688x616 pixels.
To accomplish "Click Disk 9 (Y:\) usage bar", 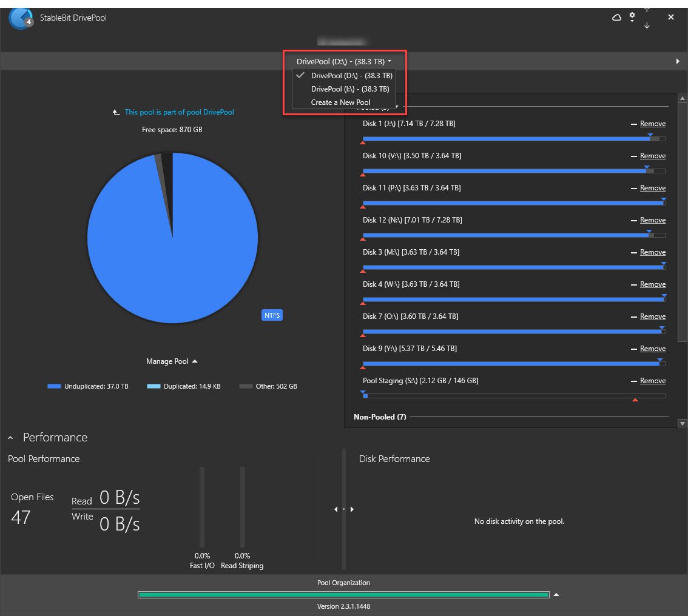I will [514, 364].
